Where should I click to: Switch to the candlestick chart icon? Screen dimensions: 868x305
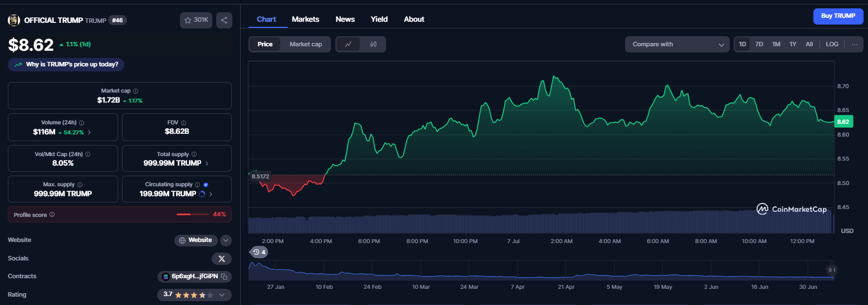tap(373, 44)
